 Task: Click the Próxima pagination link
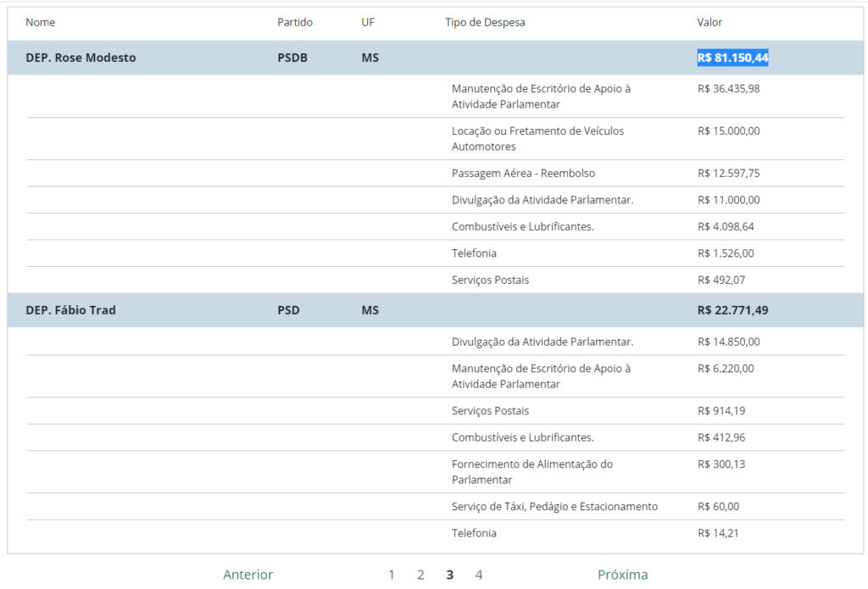pos(622,575)
